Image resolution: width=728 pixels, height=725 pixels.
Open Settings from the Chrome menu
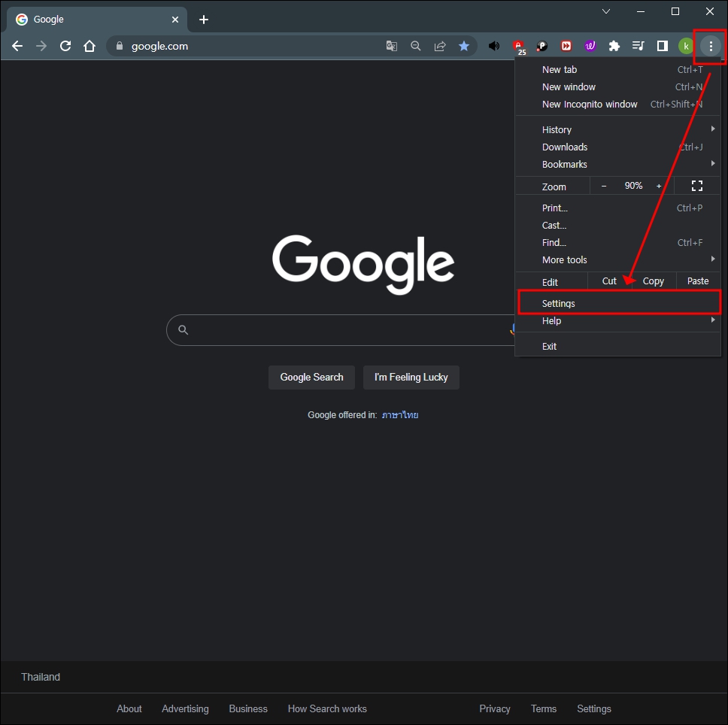tap(618, 304)
